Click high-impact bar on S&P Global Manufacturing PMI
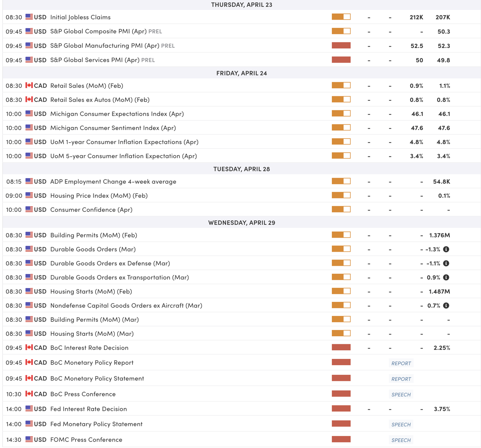Image resolution: width=481 pixels, height=448 pixels. pos(341,45)
